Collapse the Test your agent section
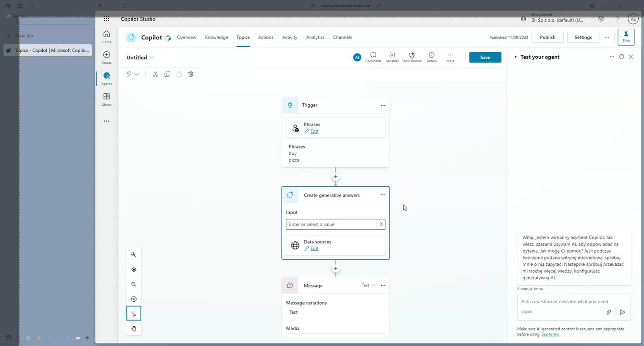The height and width of the screenshot is (346, 644). 516,57
